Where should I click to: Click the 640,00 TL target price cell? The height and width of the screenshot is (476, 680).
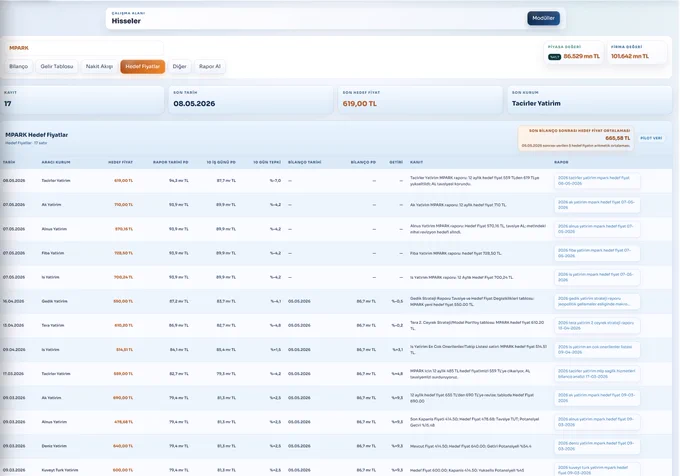[123, 446]
